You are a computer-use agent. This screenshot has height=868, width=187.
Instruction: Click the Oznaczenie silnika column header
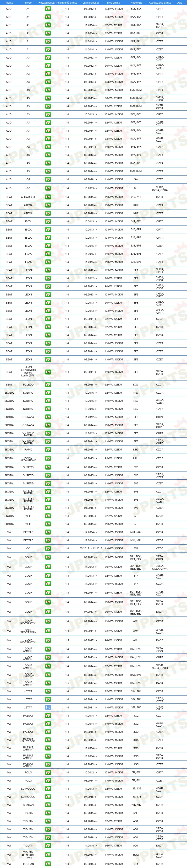(x=160, y=2)
